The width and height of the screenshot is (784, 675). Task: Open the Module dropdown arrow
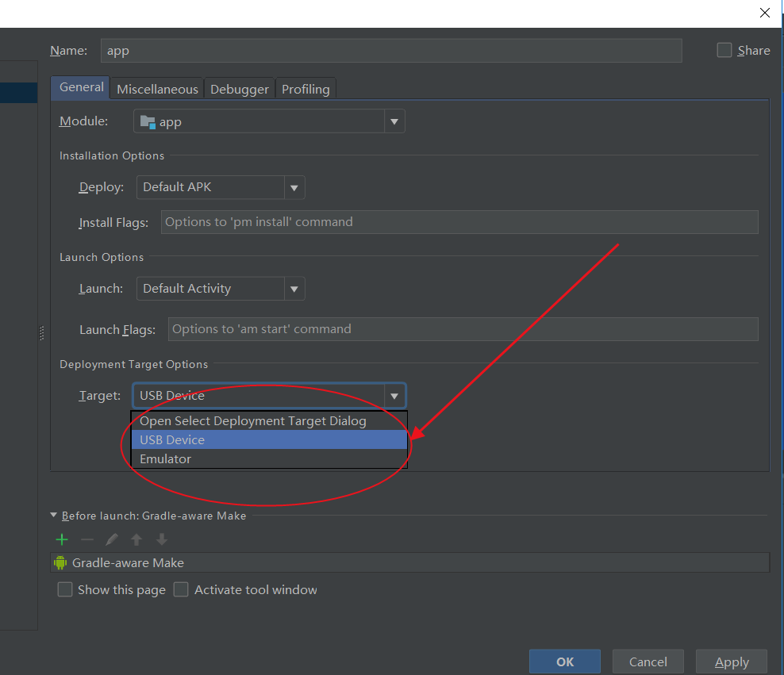click(394, 121)
